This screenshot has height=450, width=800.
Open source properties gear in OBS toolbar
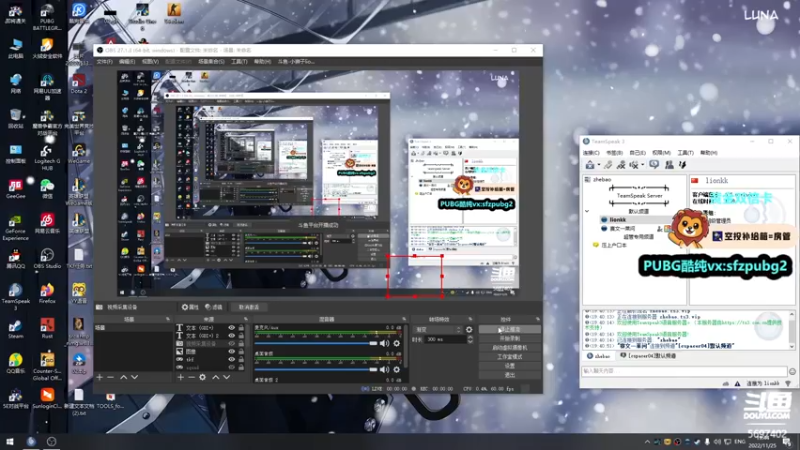pos(190,307)
